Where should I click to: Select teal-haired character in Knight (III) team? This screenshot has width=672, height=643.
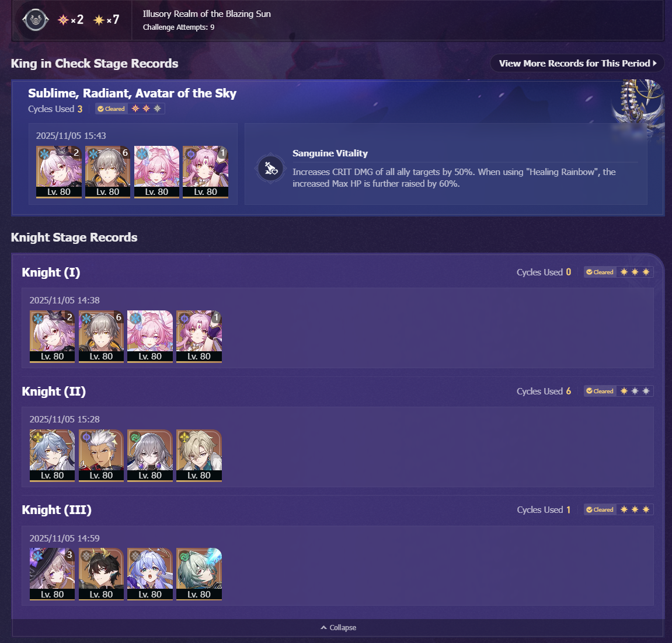(199, 574)
